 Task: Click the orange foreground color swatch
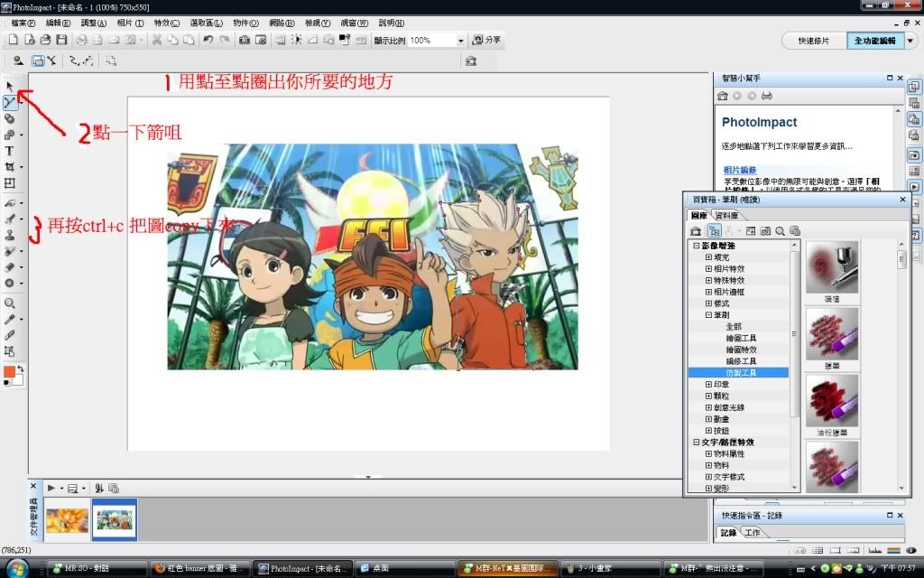click(9, 372)
